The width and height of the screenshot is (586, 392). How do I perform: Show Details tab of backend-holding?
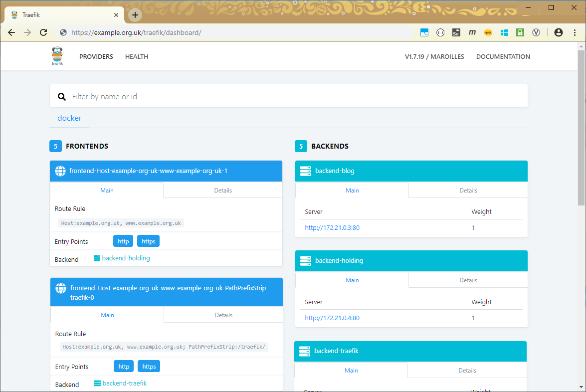(x=468, y=280)
